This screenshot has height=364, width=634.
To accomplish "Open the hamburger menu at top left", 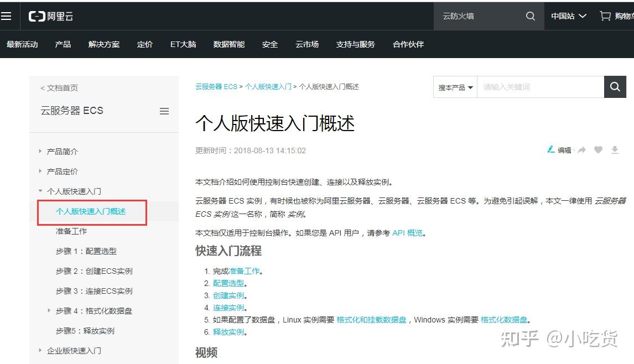I will pyautogui.click(x=6, y=16).
